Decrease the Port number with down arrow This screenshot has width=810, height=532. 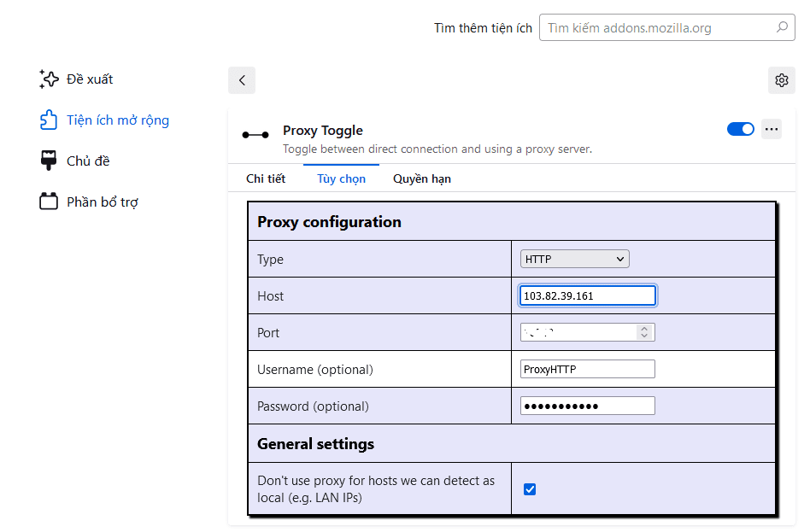644,336
